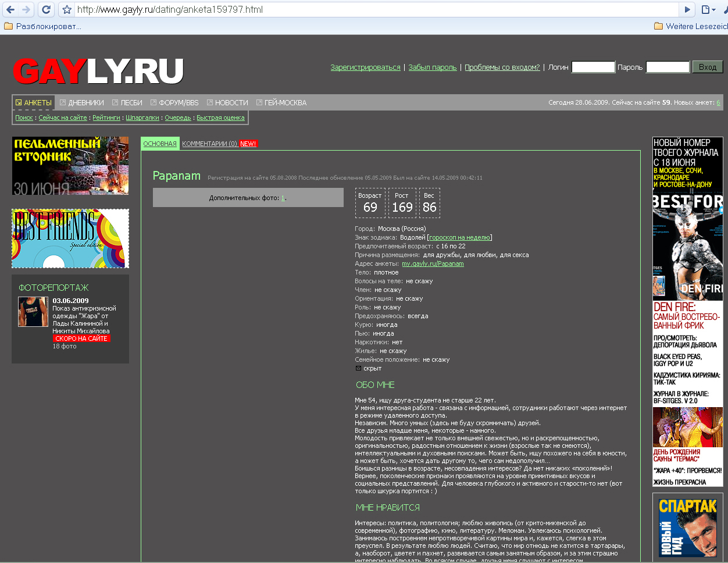728x563 pixels.
Task: Click the envelope message icon near скрыт
Action: click(358, 368)
